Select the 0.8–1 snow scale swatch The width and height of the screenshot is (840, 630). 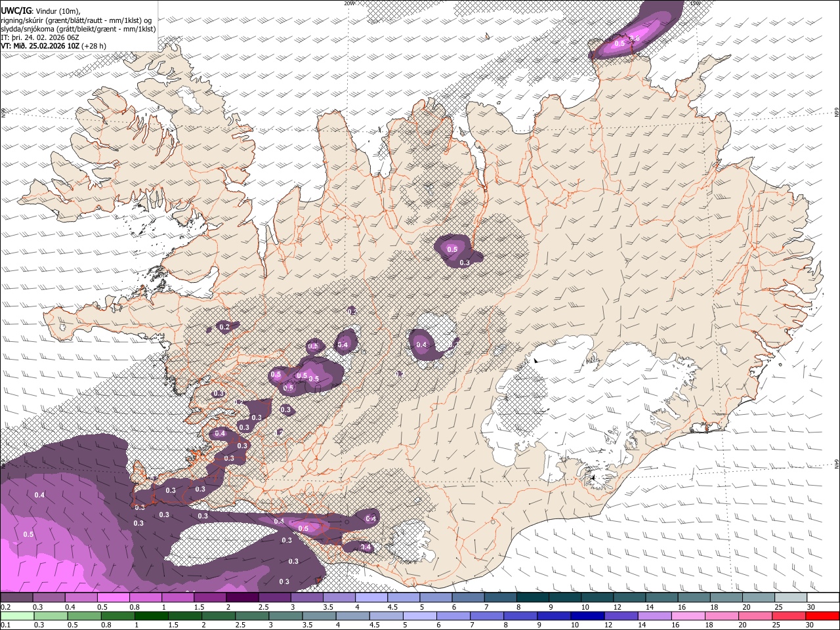(x=145, y=597)
